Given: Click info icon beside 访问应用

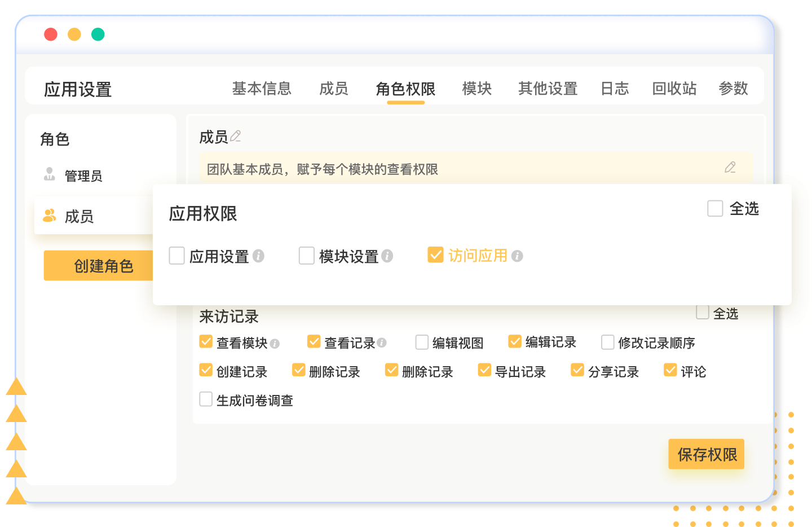Looking at the screenshot, I should point(517,256).
